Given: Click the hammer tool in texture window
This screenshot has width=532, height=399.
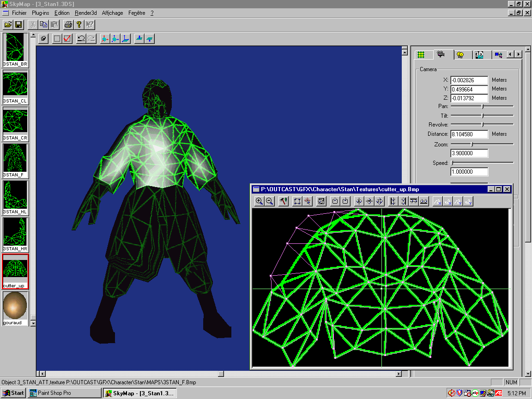Looking at the screenshot, I should [x=284, y=201].
